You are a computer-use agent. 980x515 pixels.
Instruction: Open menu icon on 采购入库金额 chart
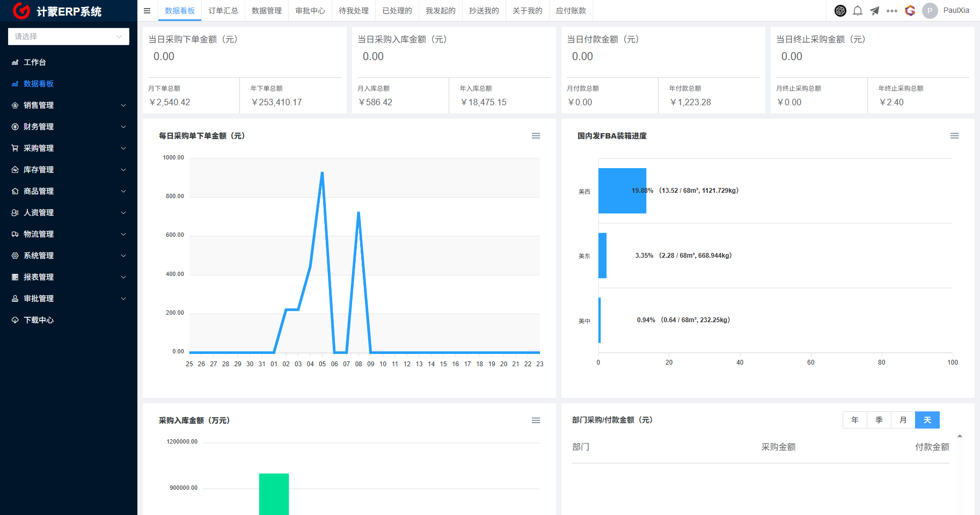click(536, 420)
